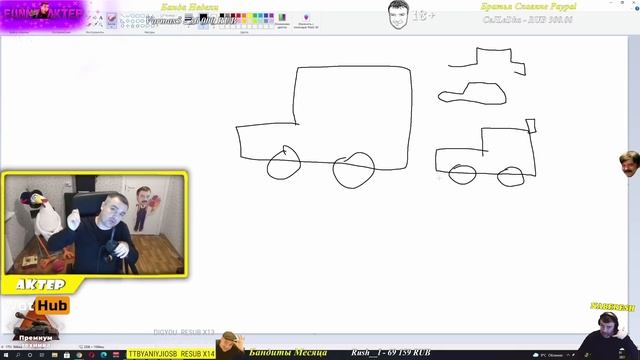Viewport: 640px width, 360px height.
Task: Choose the red palette swatch
Action: [239, 15]
